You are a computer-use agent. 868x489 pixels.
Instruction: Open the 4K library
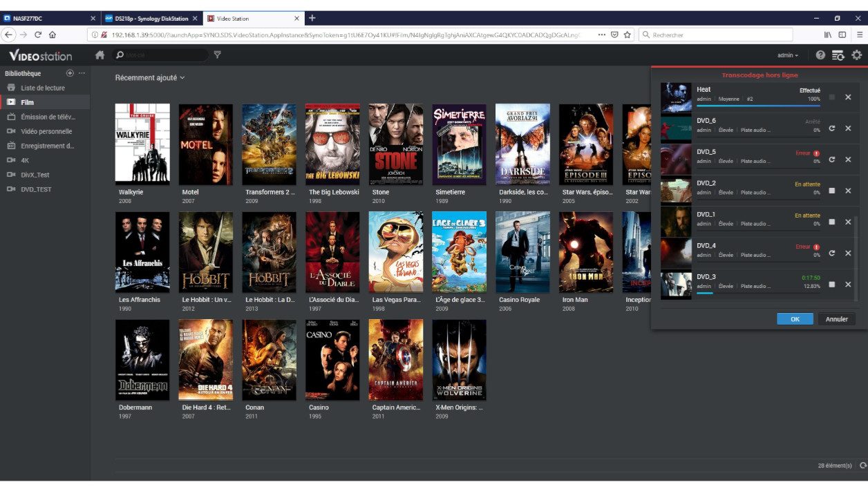tap(45, 160)
